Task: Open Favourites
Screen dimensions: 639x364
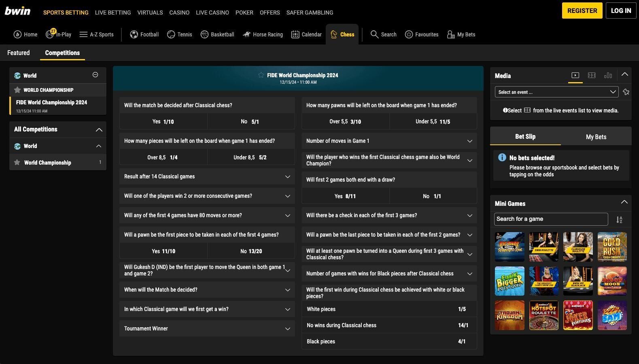Action: coord(422,34)
